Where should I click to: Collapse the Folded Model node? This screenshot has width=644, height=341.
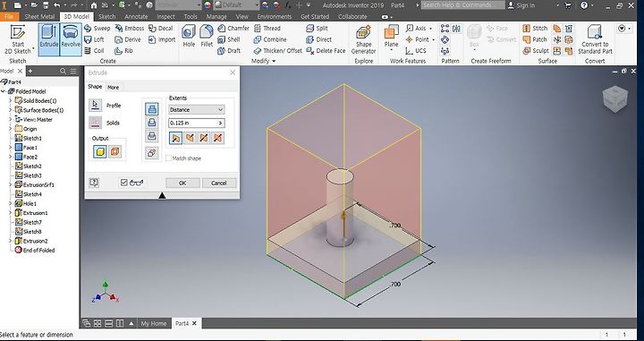pos(4,91)
